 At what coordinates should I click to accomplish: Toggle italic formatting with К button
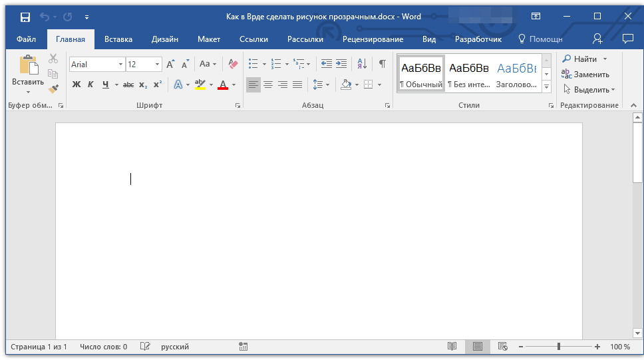(x=90, y=85)
